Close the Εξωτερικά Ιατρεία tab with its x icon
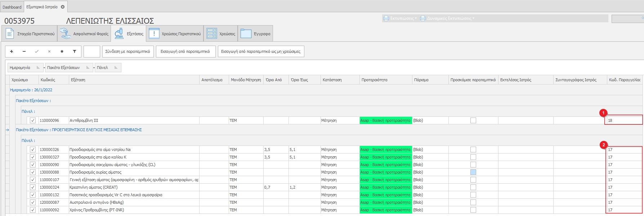644x216 pixels. point(63,7)
